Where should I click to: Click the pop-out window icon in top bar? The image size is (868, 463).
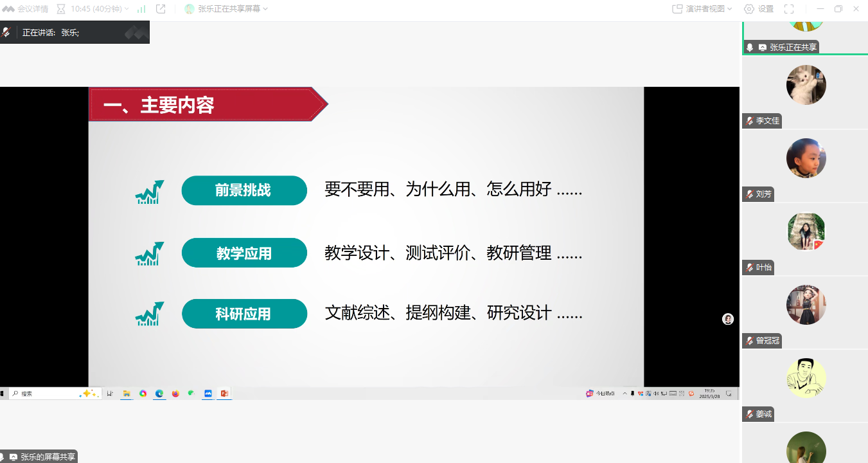[x=161, y=9]
